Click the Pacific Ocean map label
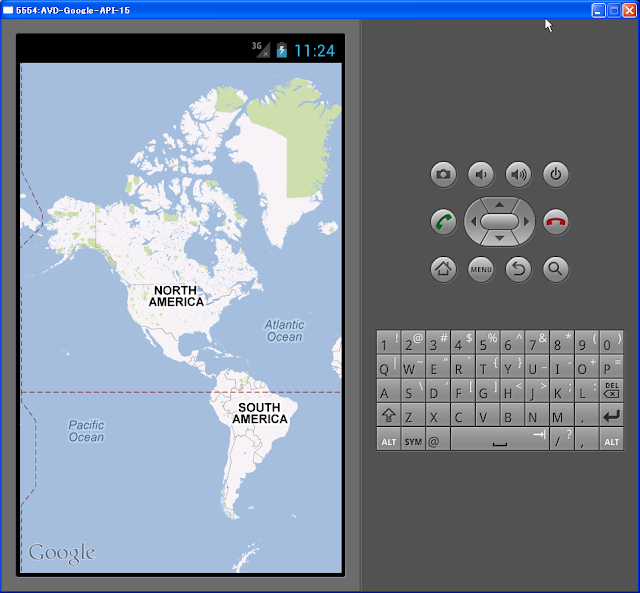 pos(86,431)
